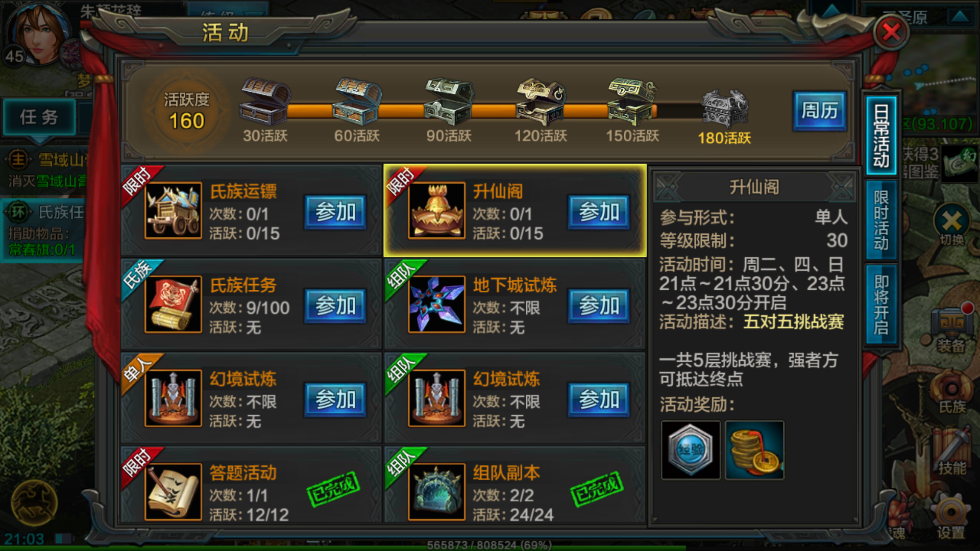Open the 90活跃 reward chest
This screenshot has height=551, width=980.
pyautogui.click(x=449, y=101)
